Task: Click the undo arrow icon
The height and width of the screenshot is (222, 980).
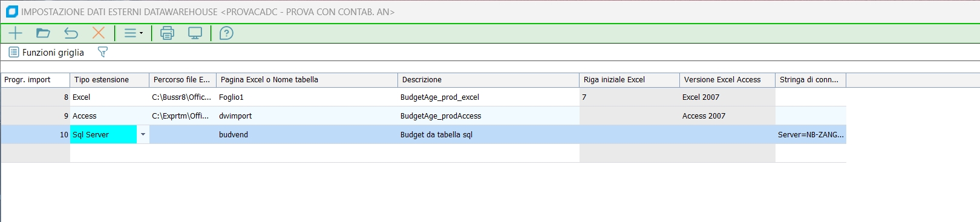Action: (x=71, y=33)
